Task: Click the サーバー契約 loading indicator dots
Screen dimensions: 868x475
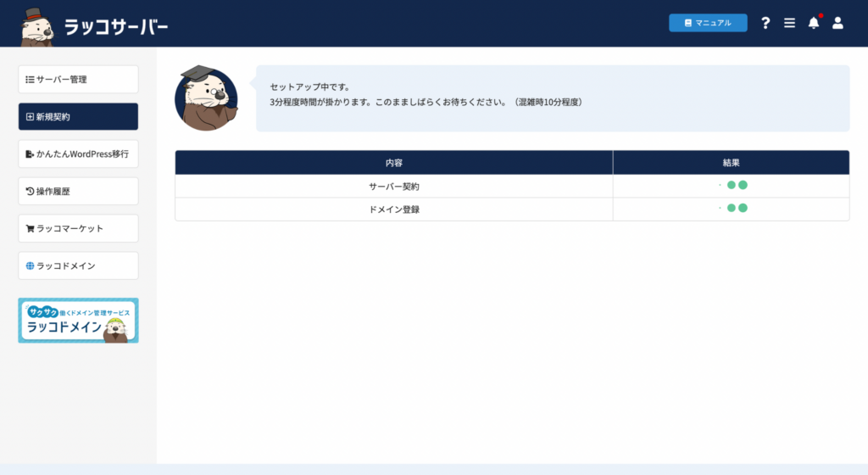Action: [734, 185]
